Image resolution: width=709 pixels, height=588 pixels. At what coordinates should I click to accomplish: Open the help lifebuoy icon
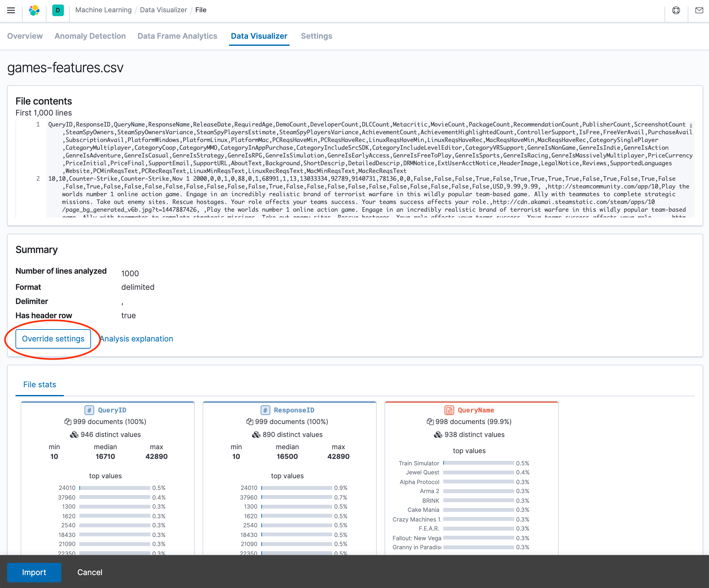point(676,10)
